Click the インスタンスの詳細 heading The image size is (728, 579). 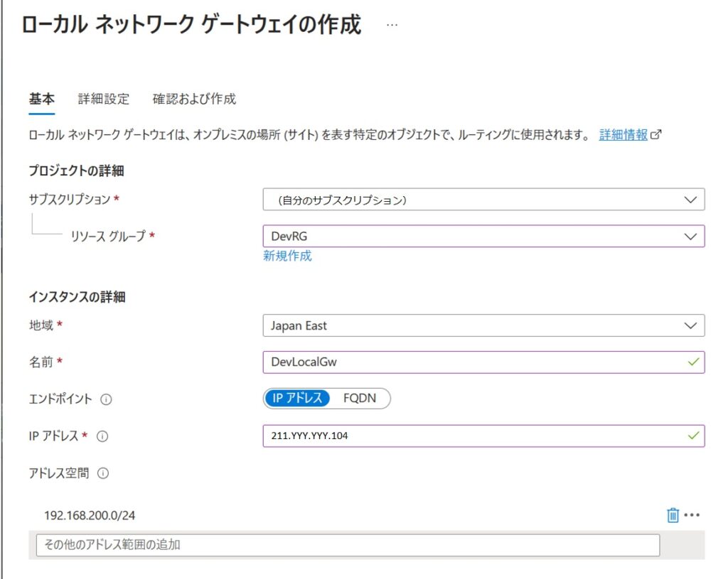(x=77, y=297)
